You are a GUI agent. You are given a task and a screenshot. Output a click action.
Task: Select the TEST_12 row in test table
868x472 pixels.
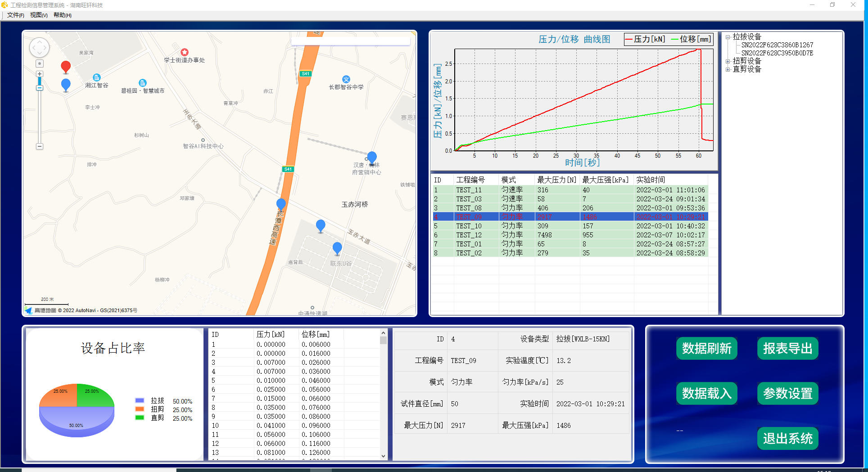point(469,235)
